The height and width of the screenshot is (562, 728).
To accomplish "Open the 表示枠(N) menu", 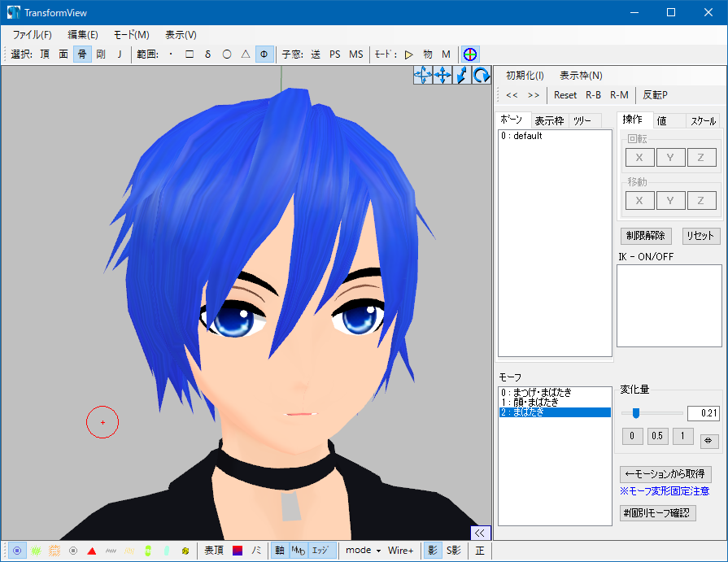I will [x=581, y=75].
